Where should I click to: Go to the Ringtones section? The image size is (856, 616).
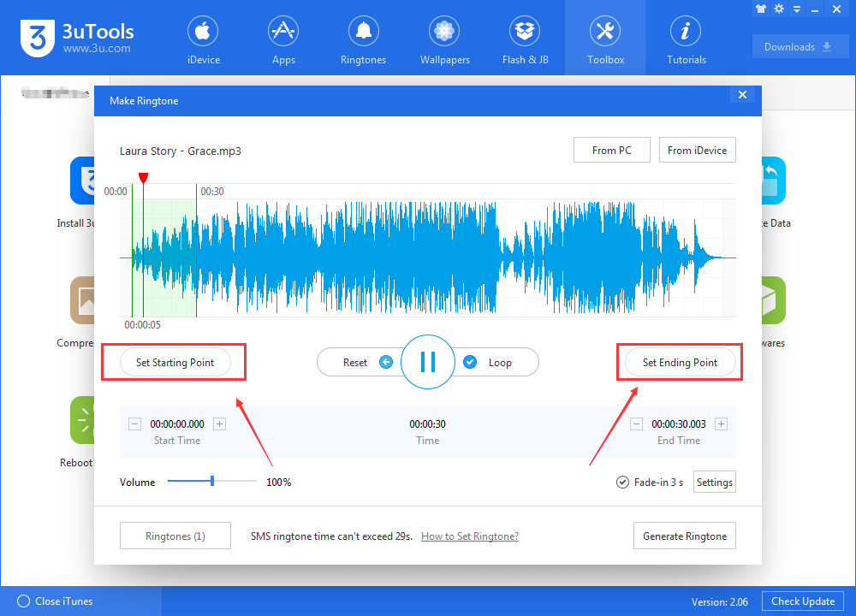[x=363, y=40]
